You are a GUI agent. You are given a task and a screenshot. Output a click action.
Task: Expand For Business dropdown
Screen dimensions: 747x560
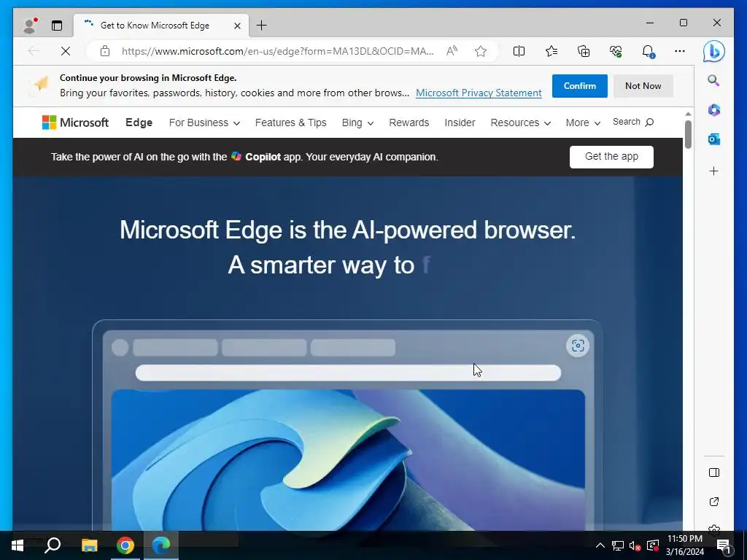204,122
